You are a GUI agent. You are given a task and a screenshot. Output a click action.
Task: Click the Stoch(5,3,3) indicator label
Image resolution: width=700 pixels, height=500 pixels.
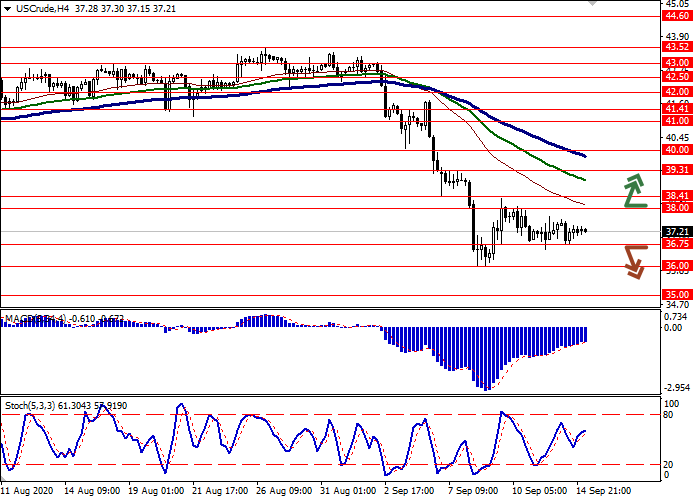click(x=30, y=378)
